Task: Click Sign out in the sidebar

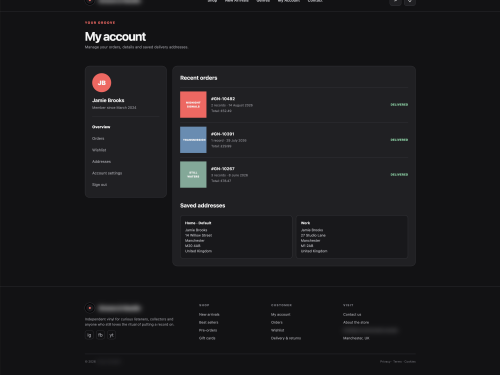Action: pos(99,185)
